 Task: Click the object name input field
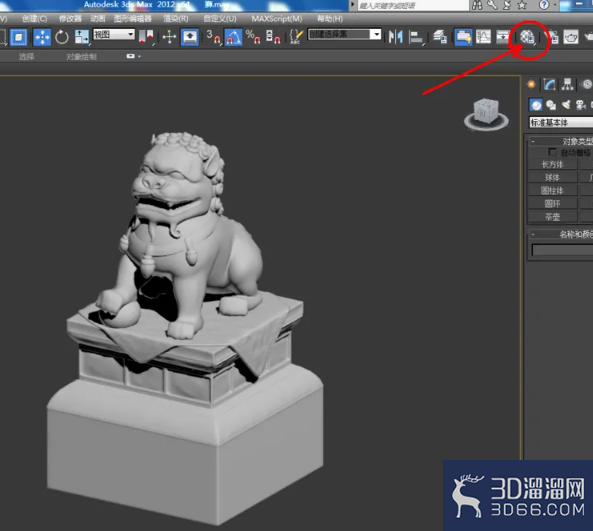562,250
